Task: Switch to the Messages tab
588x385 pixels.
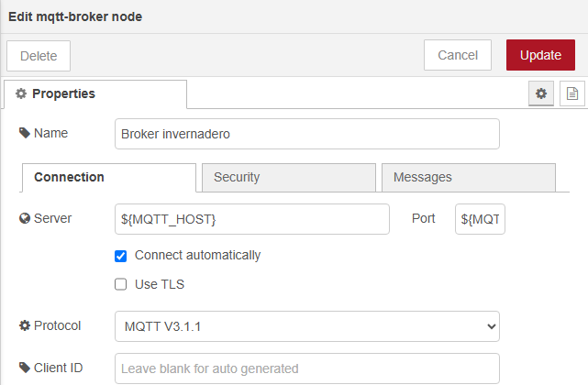Action: point(469,177)
